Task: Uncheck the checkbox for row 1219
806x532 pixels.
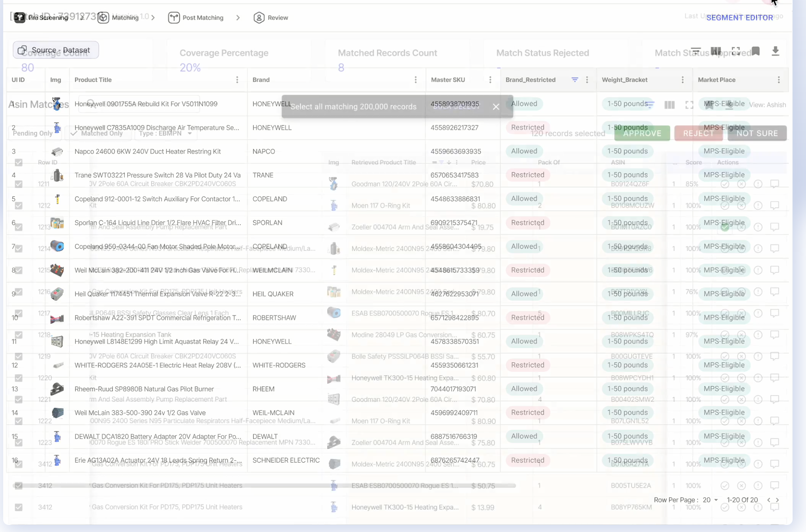Action: pyautogui.click(x=19, y=356)
